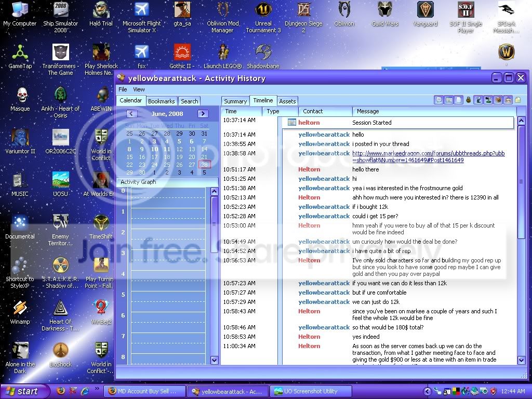Toggle the webcam filter toolbar button
Image resolution: width=532 pixels, height=399 pixels.
pos(488,100)
